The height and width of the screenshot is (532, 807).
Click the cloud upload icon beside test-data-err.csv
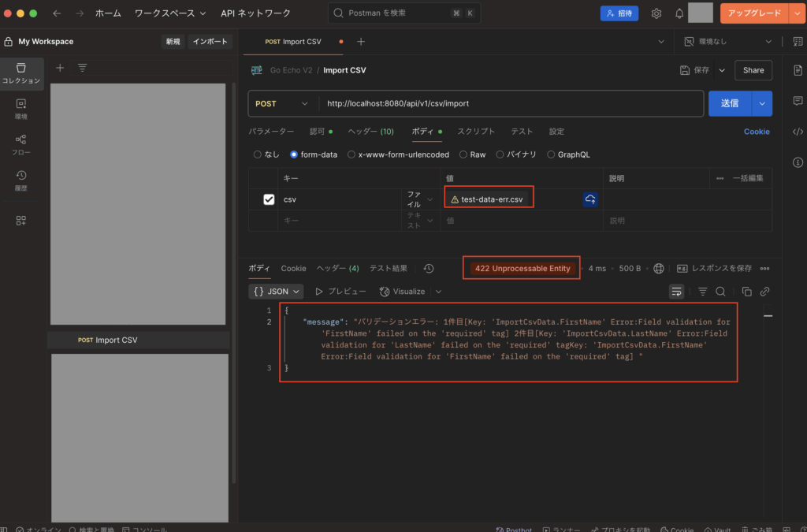coord(590,199)
